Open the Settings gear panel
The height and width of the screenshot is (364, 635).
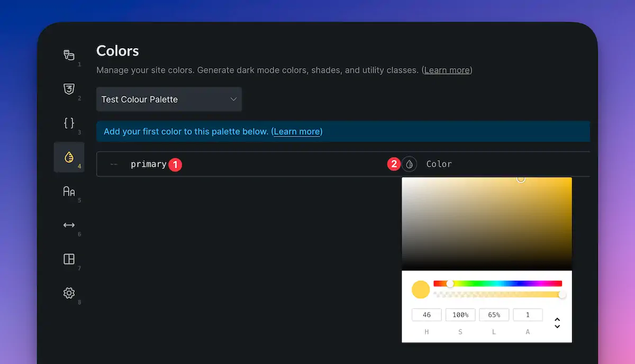click(69, 293)
